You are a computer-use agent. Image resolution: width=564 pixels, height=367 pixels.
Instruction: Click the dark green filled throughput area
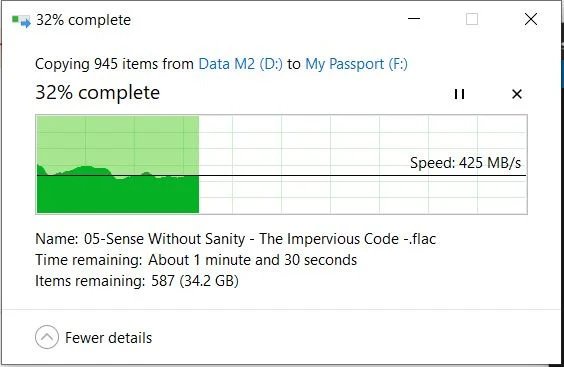(x=118, y=195)
